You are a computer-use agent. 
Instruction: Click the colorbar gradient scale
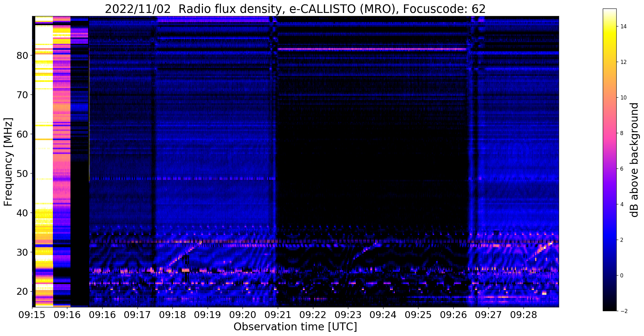pos(609,160)
